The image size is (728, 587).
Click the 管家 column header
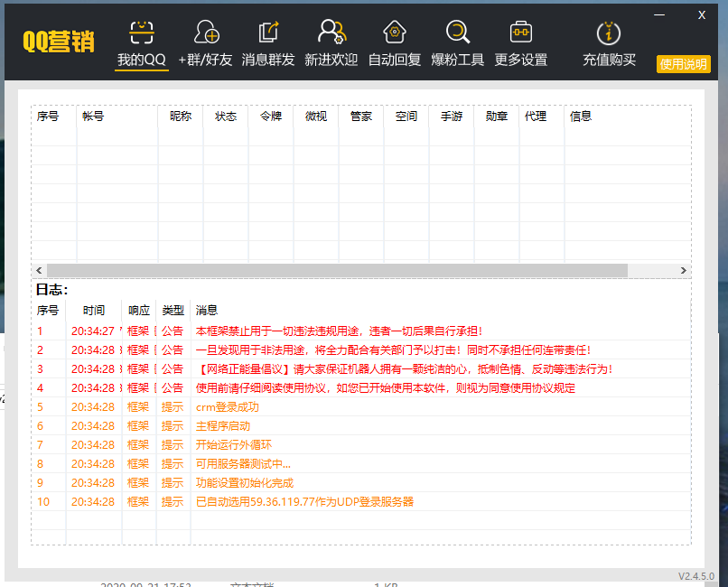coord(361,116)
